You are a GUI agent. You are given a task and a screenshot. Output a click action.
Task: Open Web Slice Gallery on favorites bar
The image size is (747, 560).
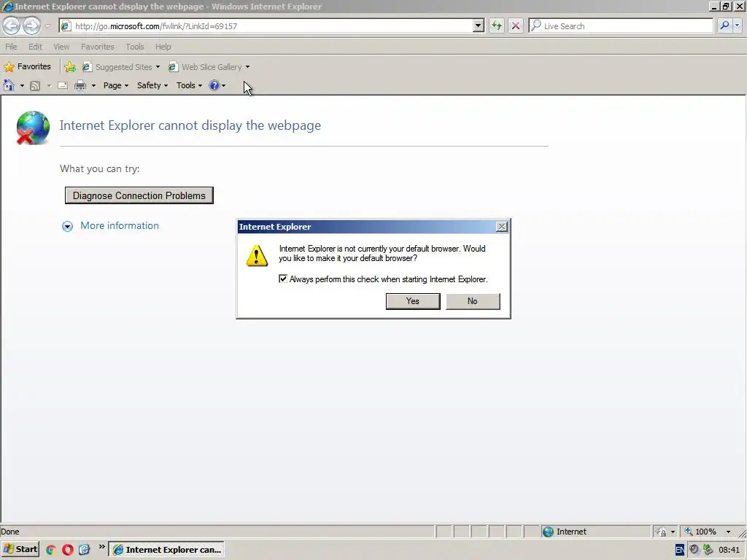(x=209, y=67)
